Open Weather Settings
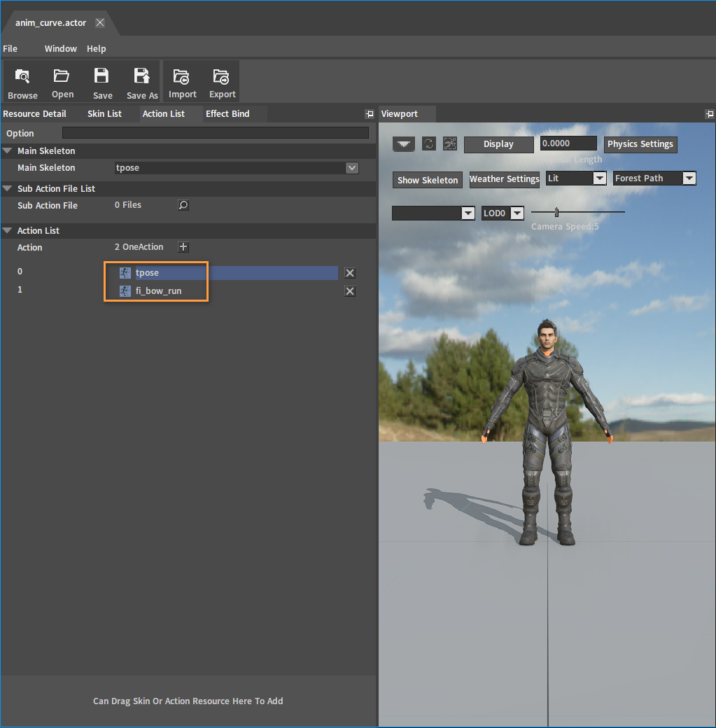This screenshot has height=728, width=716. (504, 179)
